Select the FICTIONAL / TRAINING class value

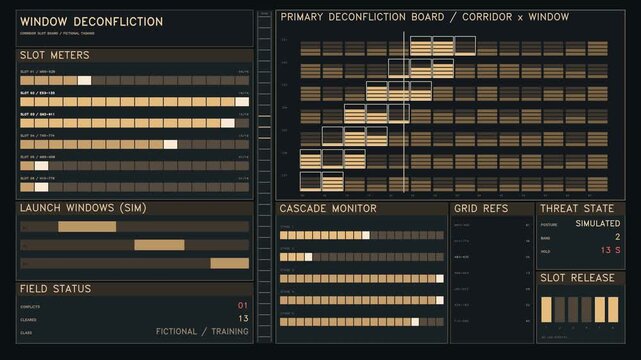(202, 331)
